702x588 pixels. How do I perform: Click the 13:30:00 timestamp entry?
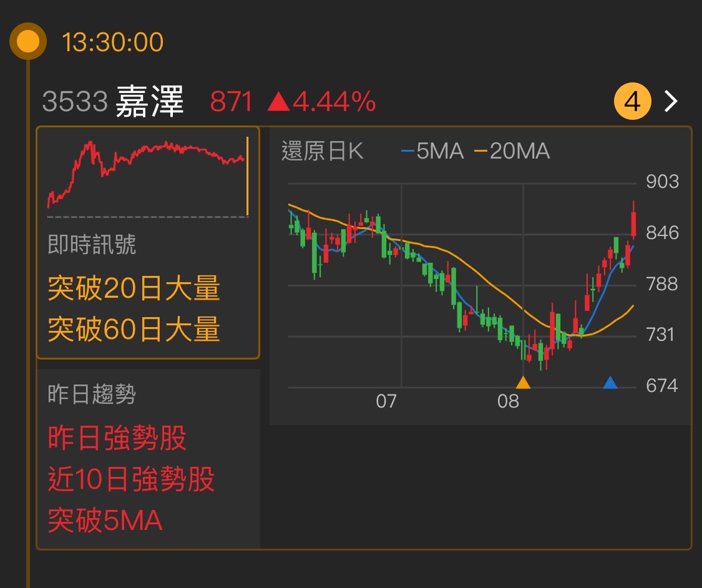(x=112, y=42)
